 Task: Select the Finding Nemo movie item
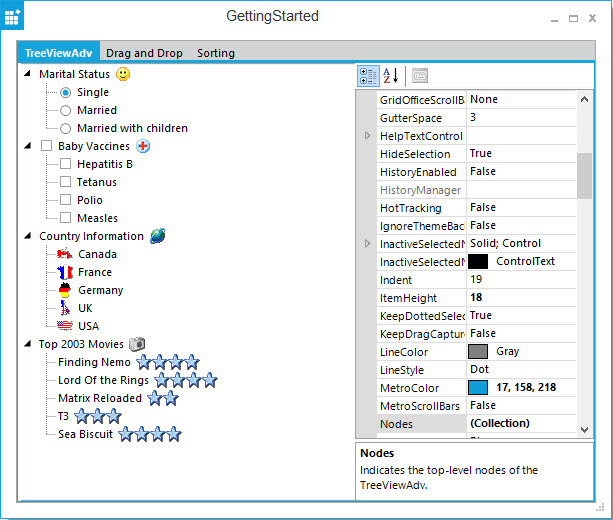[x=94, y=362]
